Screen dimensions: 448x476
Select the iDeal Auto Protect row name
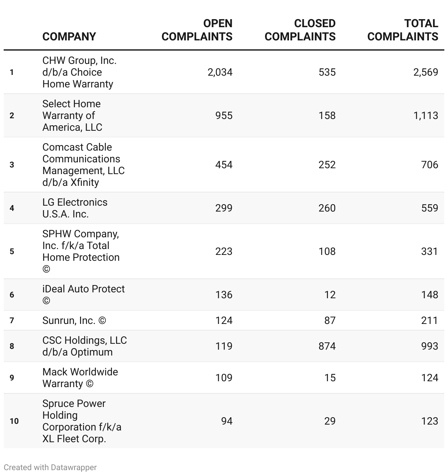[x=83, y=295]
